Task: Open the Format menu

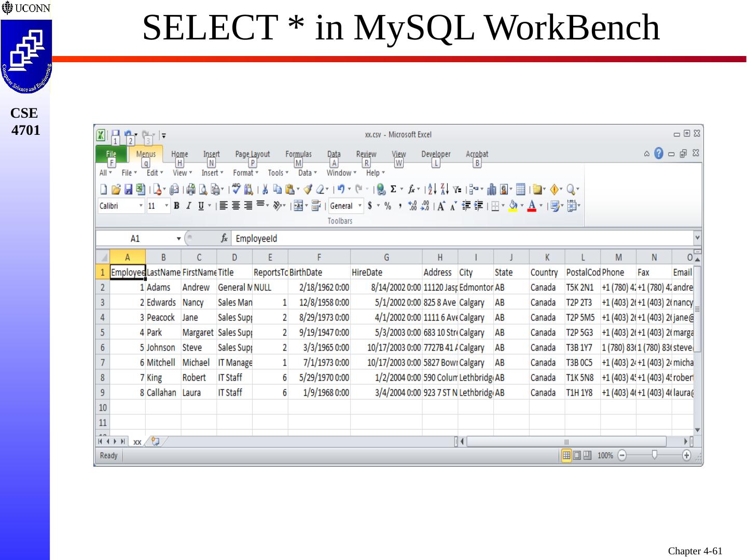Action: pos(245,173)
